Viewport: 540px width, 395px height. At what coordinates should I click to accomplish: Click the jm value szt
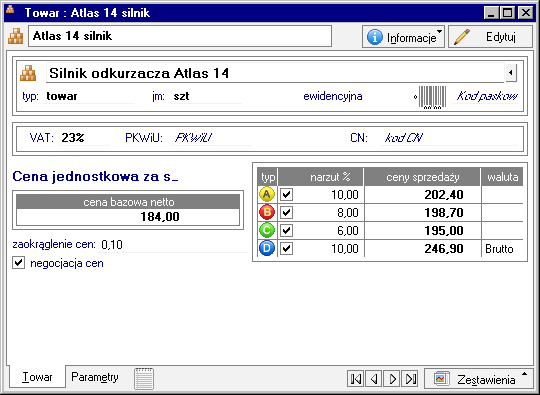click(x=181, y=96)
